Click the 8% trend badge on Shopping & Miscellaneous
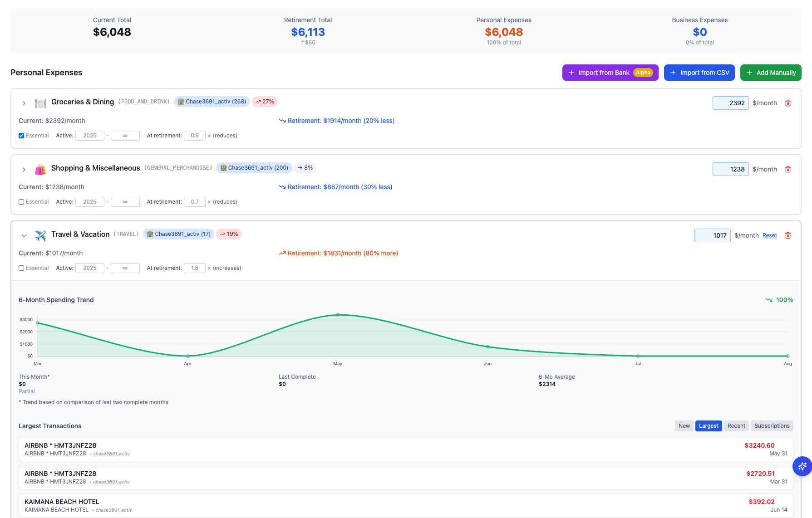The width and height of the screenshot is (812, 518). [305, 168]
